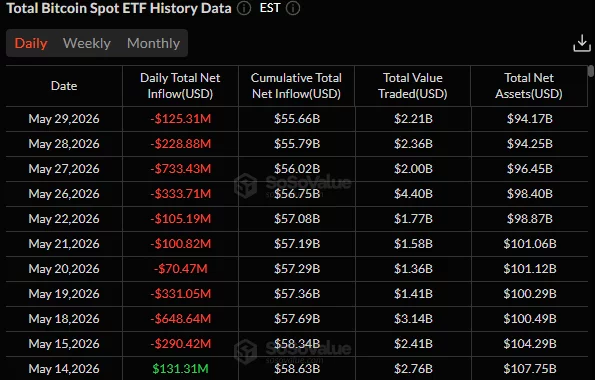
Task: Click the $57.29B cumulative inflow cell
Action: (297, 269)
